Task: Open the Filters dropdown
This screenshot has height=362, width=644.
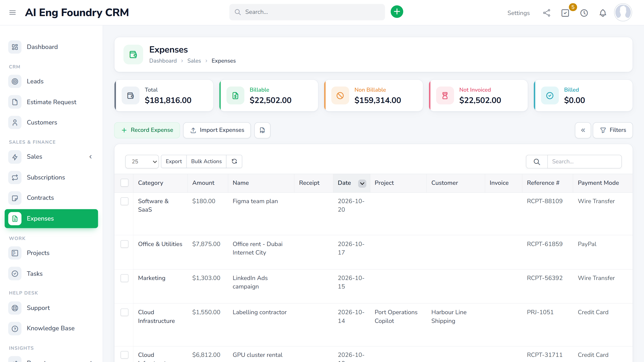Action: point(612,130)
